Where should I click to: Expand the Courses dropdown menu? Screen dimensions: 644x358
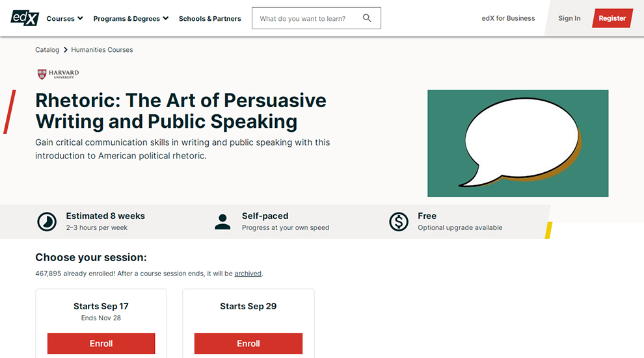(x=64, y=19)
